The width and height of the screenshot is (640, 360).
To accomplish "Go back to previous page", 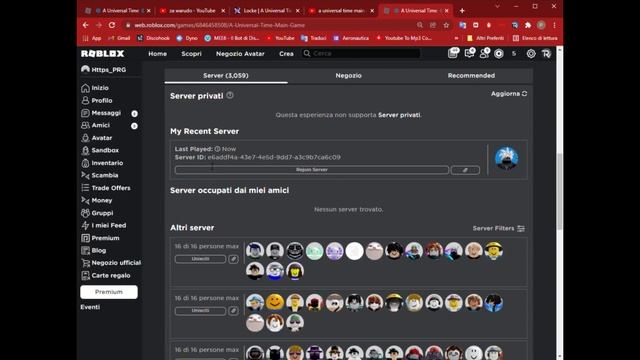I will coord(85,25).
